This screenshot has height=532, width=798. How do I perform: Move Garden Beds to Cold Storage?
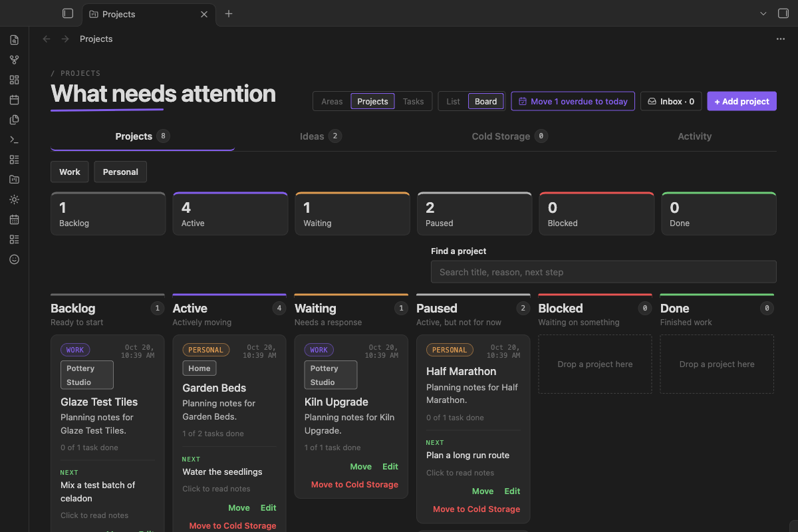pos(233,525)
